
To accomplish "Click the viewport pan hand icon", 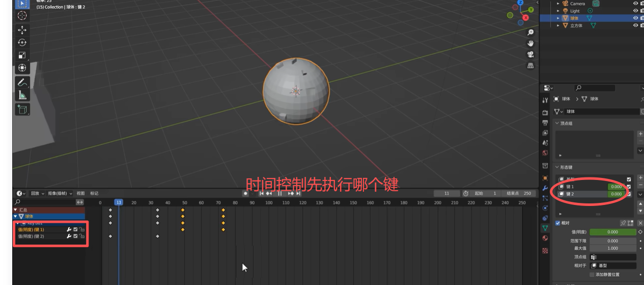I will click(x=530, y=43).
